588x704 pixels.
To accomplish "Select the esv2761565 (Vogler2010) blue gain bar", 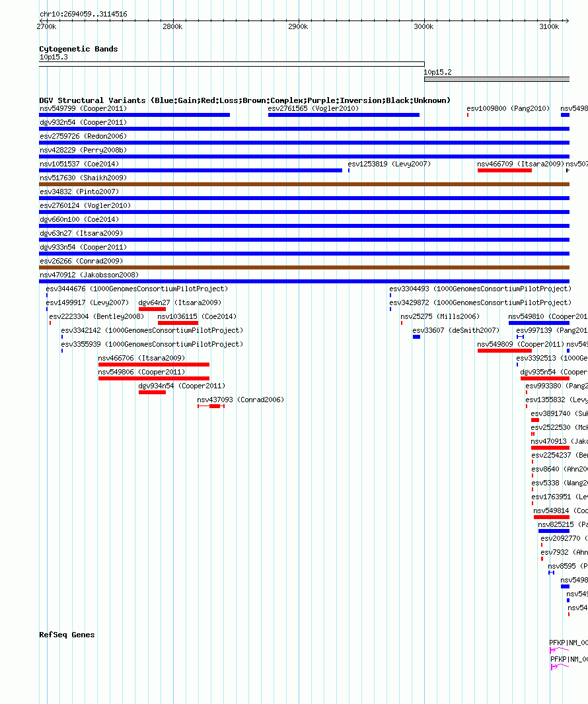I will pyautogui.click(x=344, y=115).
